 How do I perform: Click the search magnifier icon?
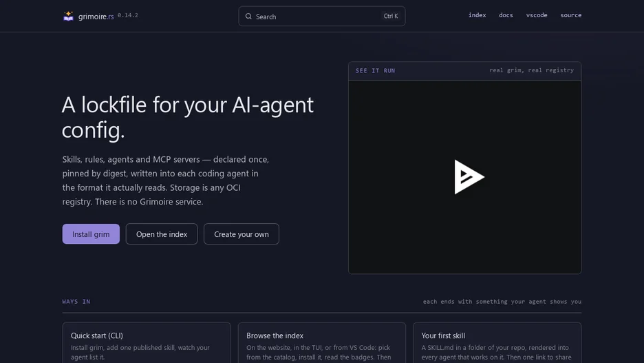click(248, 17)
